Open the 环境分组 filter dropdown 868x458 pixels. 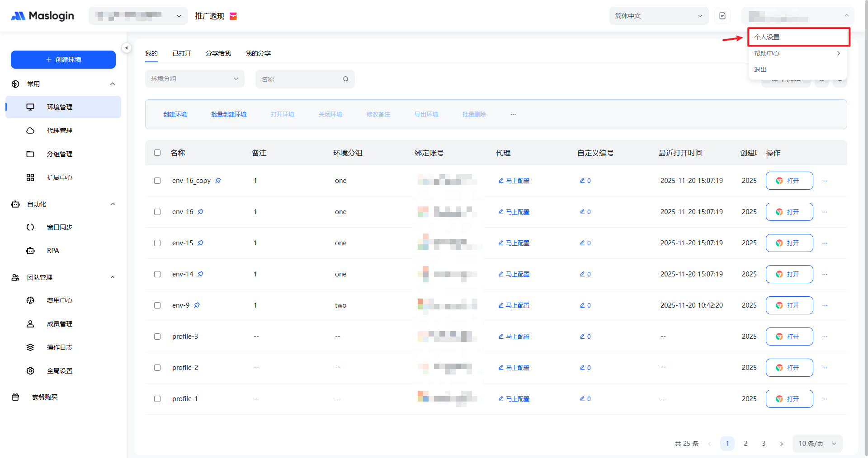coord(194,79)
